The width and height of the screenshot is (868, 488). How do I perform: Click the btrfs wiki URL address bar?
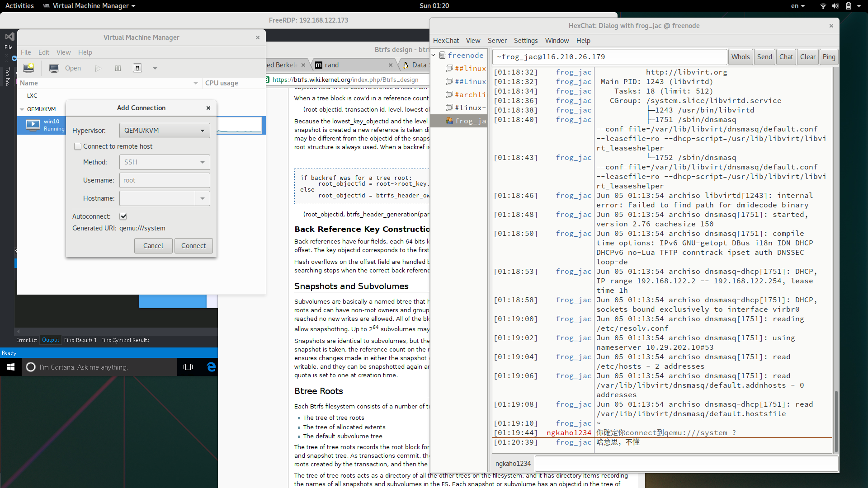[346, 80]
